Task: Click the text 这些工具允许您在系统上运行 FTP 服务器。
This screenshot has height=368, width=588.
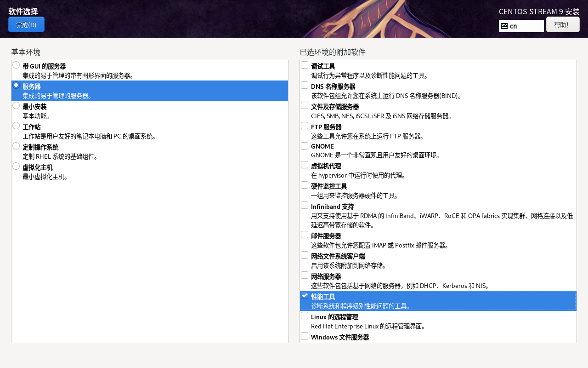Action: pos(367,136)
